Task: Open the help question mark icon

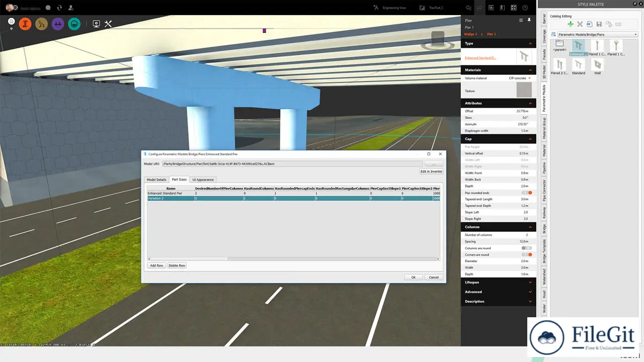Action: [x=525, y=8]
